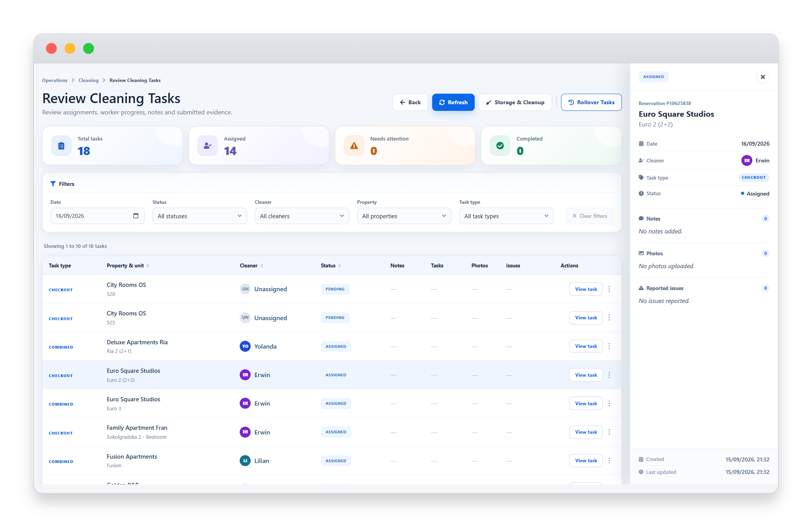Open row menu for City Rooms OS 520
Screen dimensions: 812x527
click(609, 289)
